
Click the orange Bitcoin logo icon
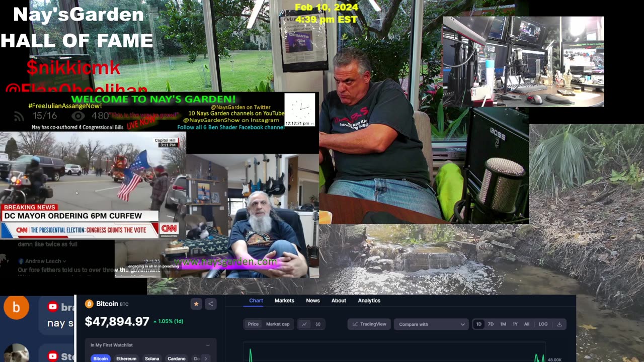[89, 304]
